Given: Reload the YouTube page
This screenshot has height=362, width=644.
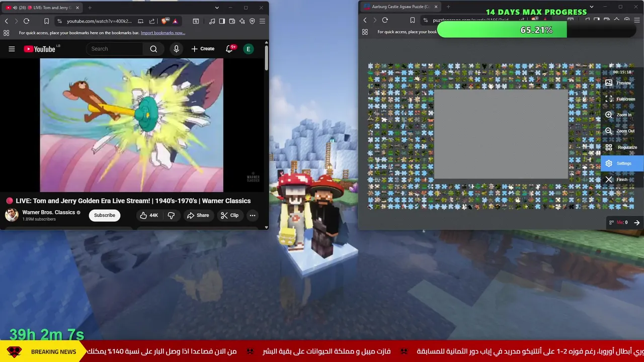Looking at the screenshot, I should (26, 21).
